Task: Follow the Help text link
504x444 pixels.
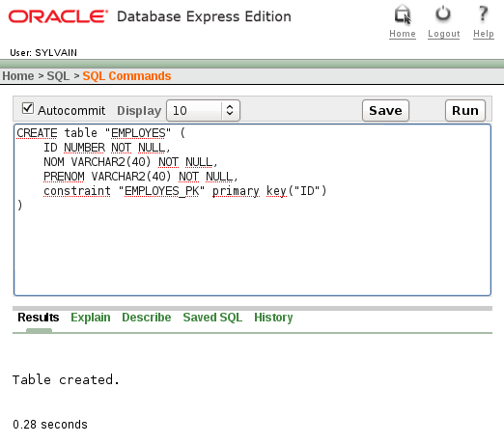Action: pos(484,34)
